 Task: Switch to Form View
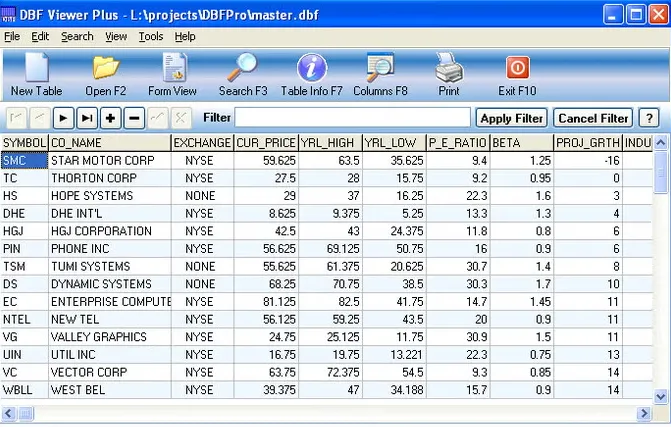[x=172, y=75]
